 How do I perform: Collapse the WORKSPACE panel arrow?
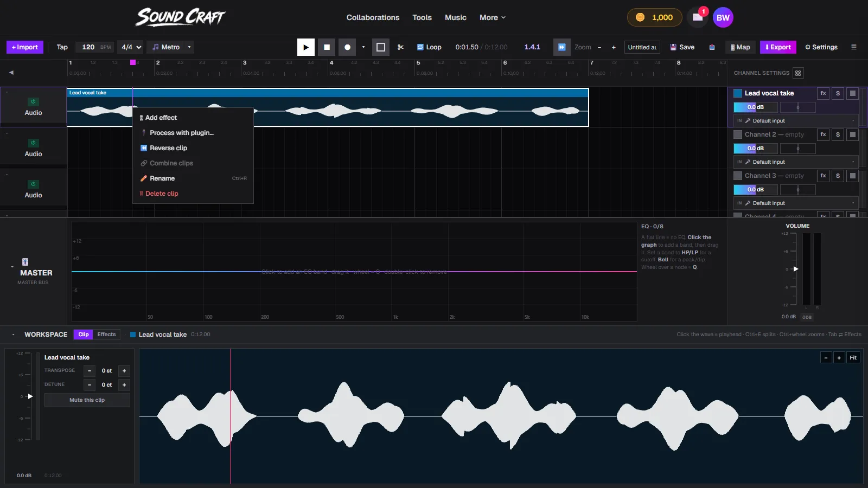(13, 335)
